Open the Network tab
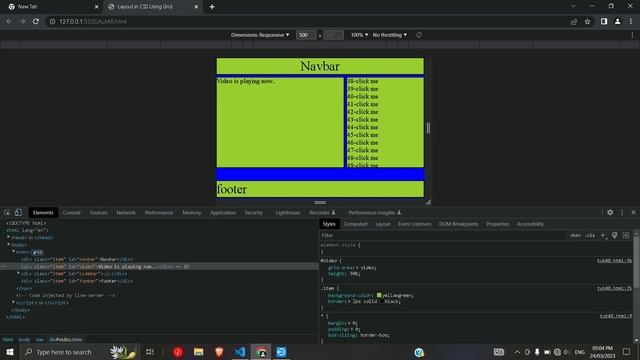Viewport: 640px width, 360px height. [126, 213]
